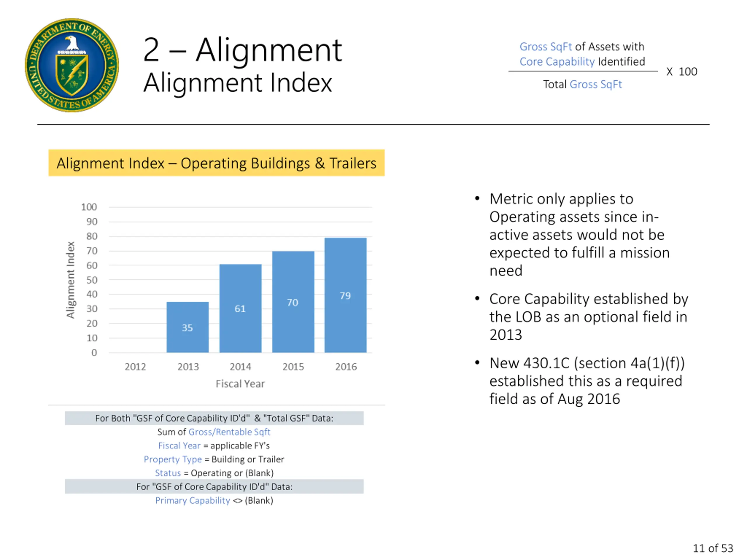The height and width of the screenshot is (560, 747).
Task: Open the Gross SqFt link in formula numerator
Action: [x=545, y=47]
